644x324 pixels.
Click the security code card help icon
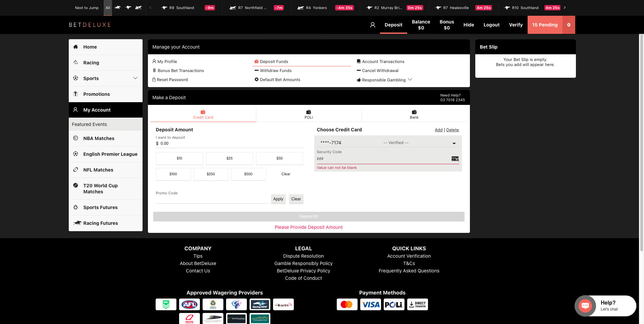(455, 159)
